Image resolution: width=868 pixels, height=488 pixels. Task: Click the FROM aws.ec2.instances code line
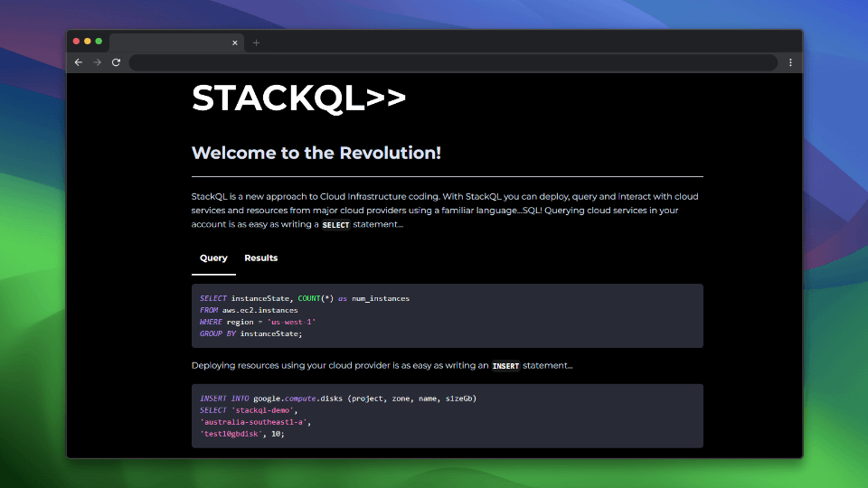click(249, 310)
